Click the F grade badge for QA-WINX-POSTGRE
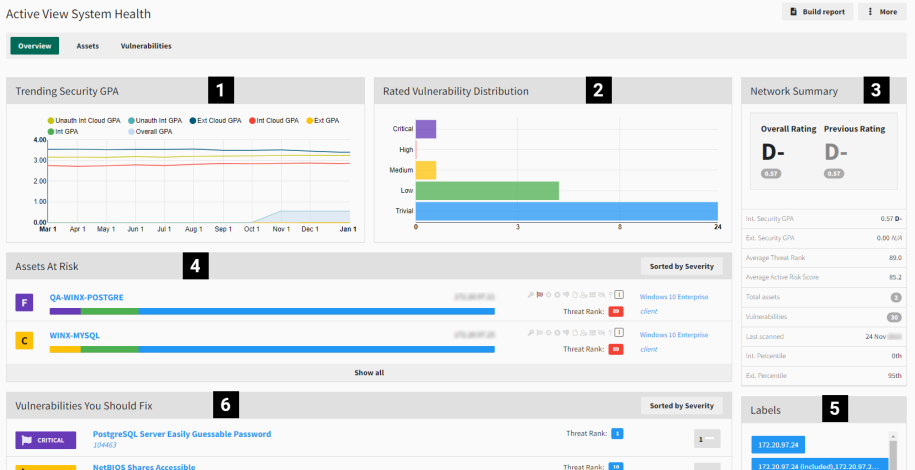The height and width of the screenshot is (470, 915). (x=25, y=301)
